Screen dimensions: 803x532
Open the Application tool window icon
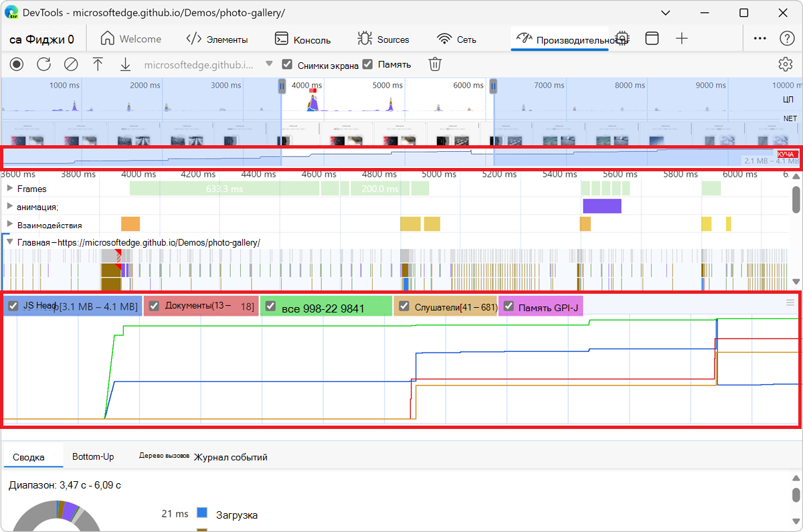652,39
